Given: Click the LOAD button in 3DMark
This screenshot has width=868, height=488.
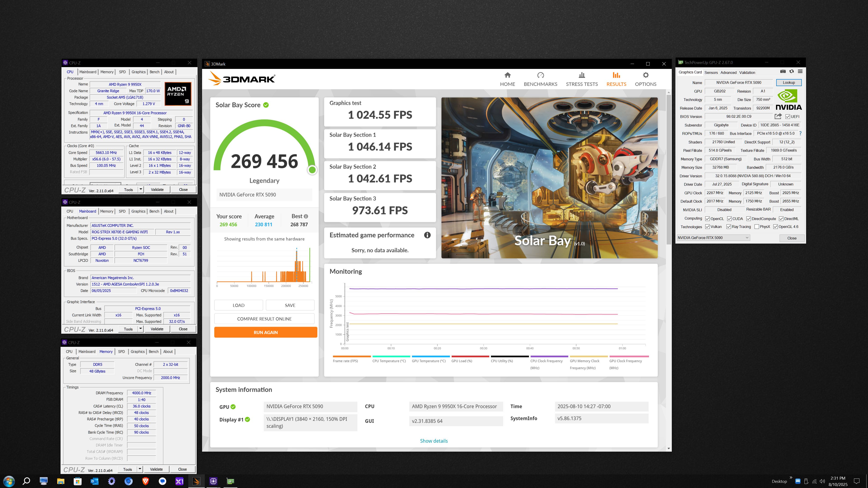Looking at the screenshot, I should pos(238,305).
